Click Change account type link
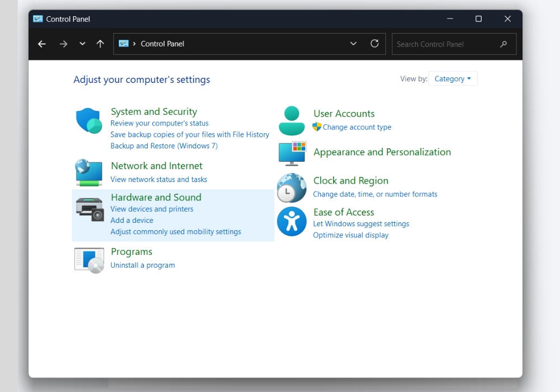 point(357,127)
